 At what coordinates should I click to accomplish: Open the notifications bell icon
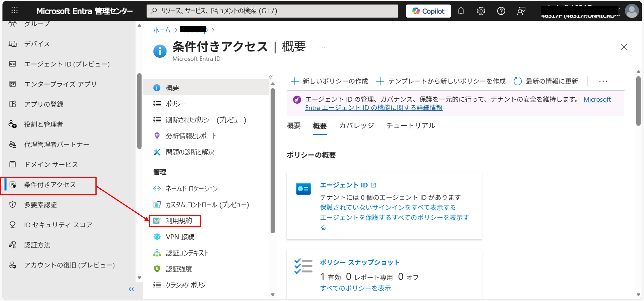(x=461, y=11)
